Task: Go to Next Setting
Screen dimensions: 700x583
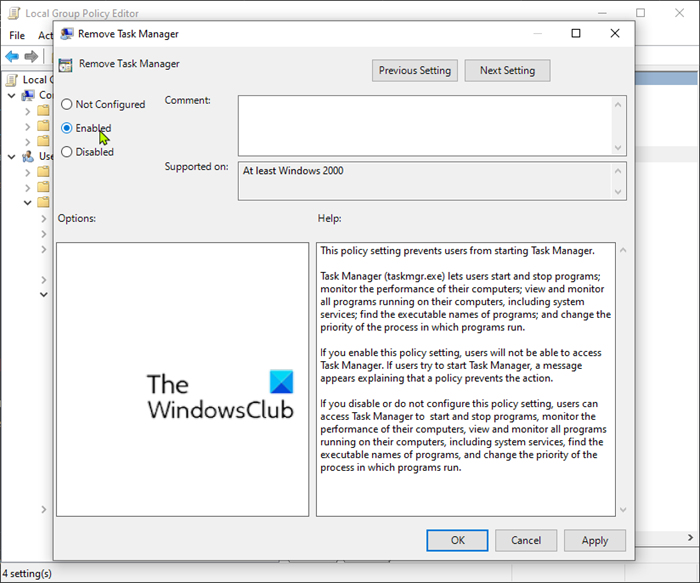Action: [x=507, y=71]
